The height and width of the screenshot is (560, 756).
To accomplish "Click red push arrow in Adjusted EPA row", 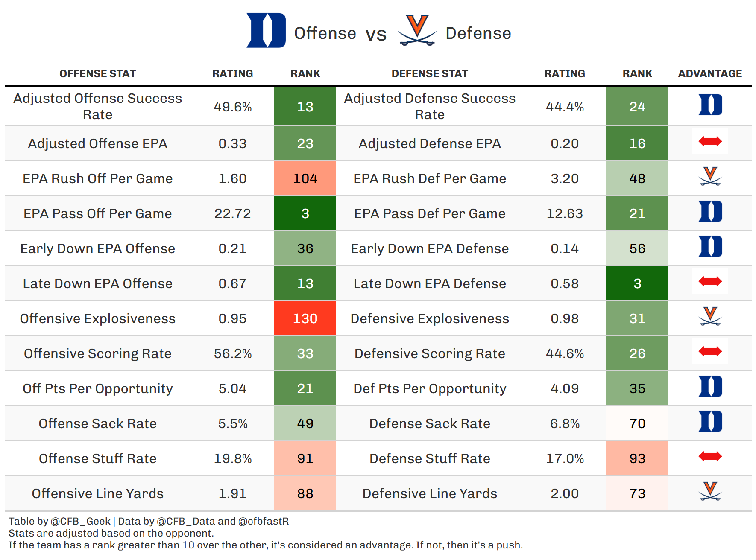I will 710,141.
